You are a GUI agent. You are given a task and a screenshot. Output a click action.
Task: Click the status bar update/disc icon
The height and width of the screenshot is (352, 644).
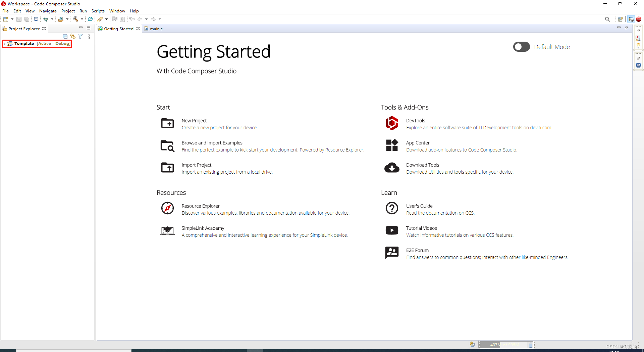click(472, 345)
